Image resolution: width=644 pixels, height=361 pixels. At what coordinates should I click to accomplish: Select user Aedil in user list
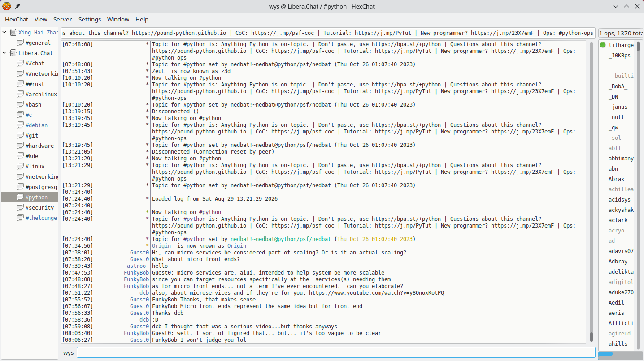(x=616, y=302)
